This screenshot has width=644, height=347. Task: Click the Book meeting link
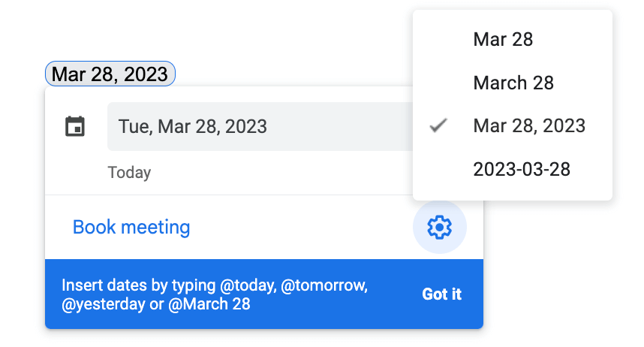pos(131,227)
